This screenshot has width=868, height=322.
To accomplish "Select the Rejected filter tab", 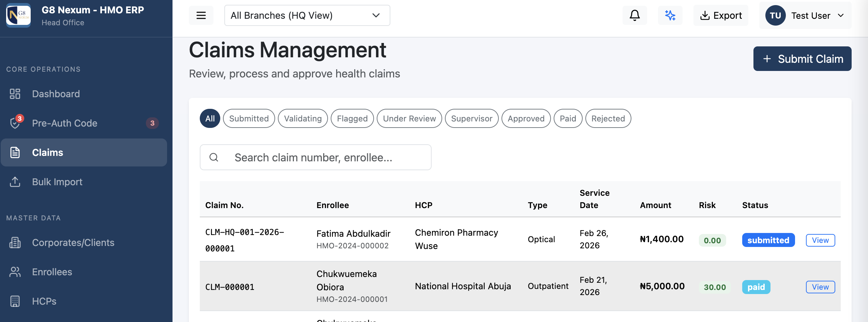I will [608, 118].
